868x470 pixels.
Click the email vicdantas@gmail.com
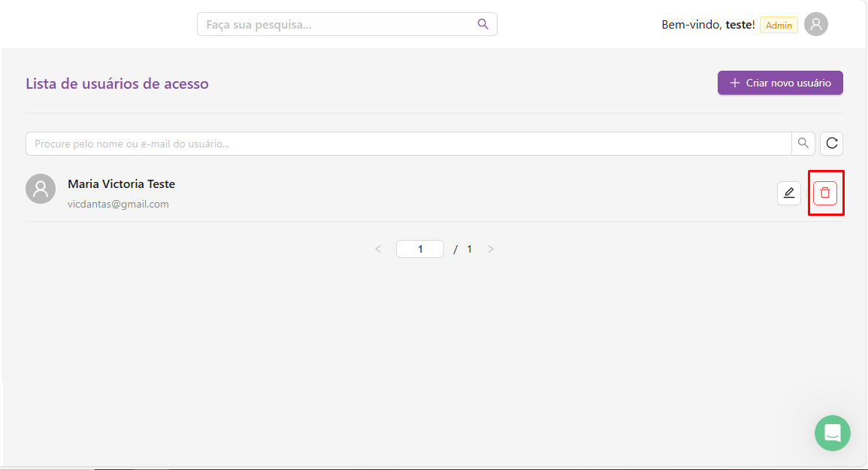(x=118, y=204)
